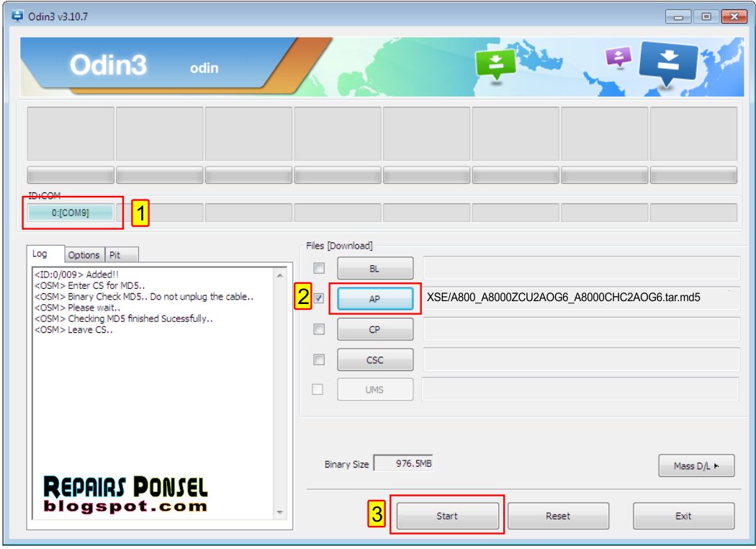Click the Odin3 title bar app icon

pos(17,16)
